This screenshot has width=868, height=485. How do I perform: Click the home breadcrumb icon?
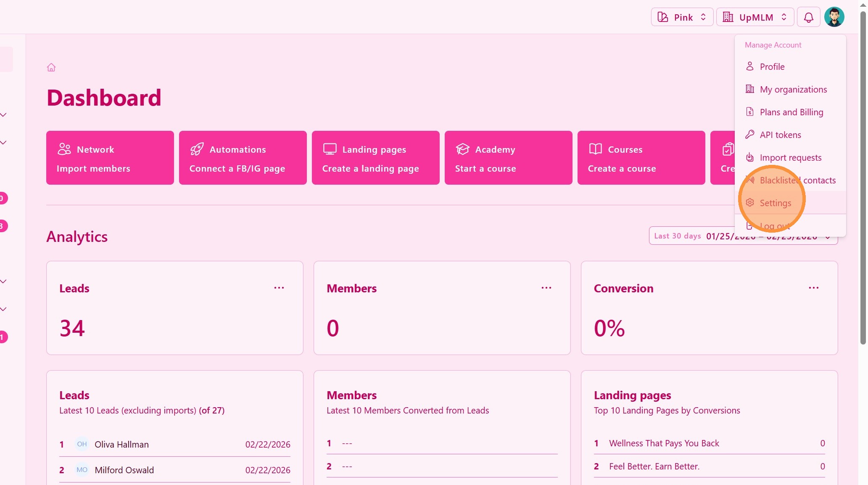click(x=51, y=67)
